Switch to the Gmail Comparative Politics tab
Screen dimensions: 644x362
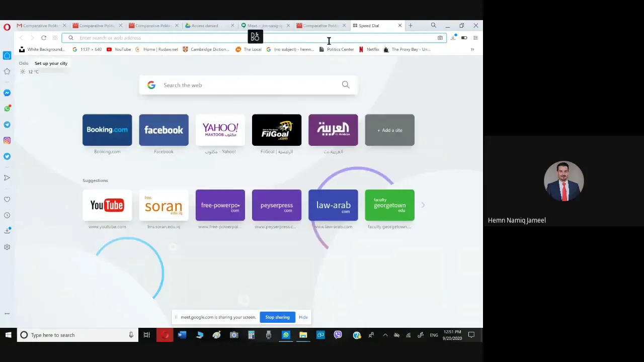(x=42, y=26)
